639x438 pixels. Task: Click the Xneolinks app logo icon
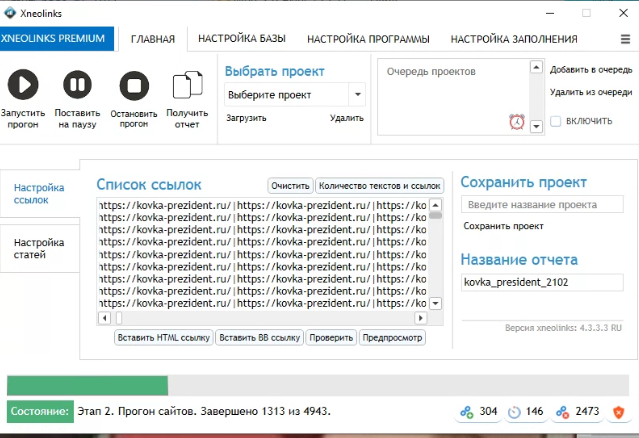10,13
